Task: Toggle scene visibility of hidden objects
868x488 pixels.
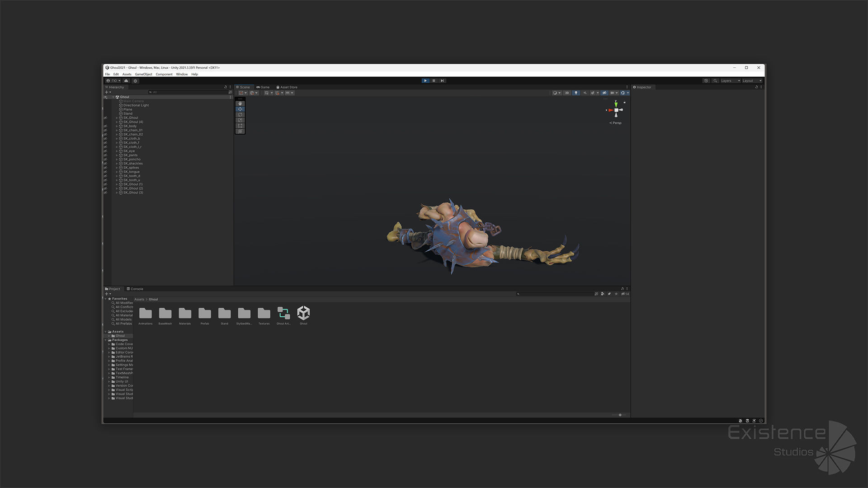Action: click(x=604, y=93)
